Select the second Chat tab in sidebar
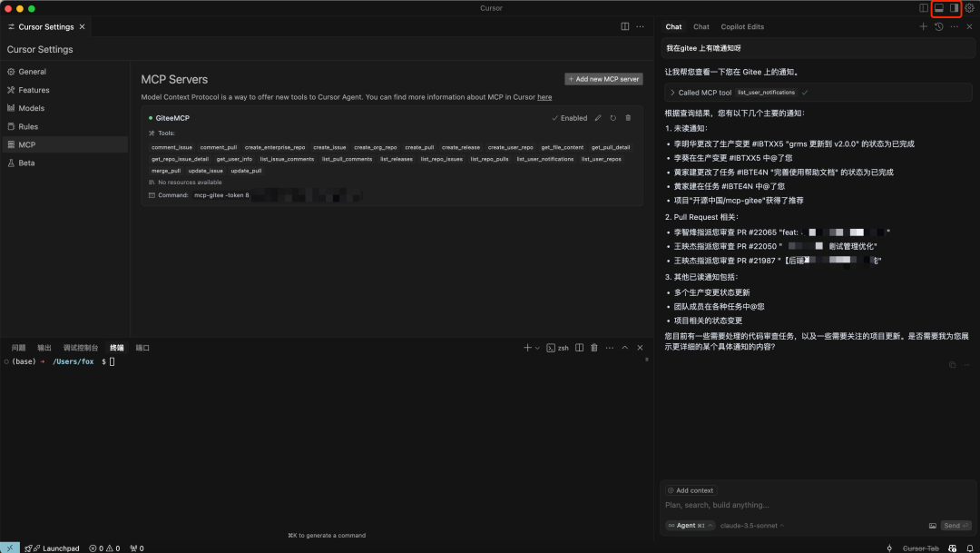 (x=701, y=27)
